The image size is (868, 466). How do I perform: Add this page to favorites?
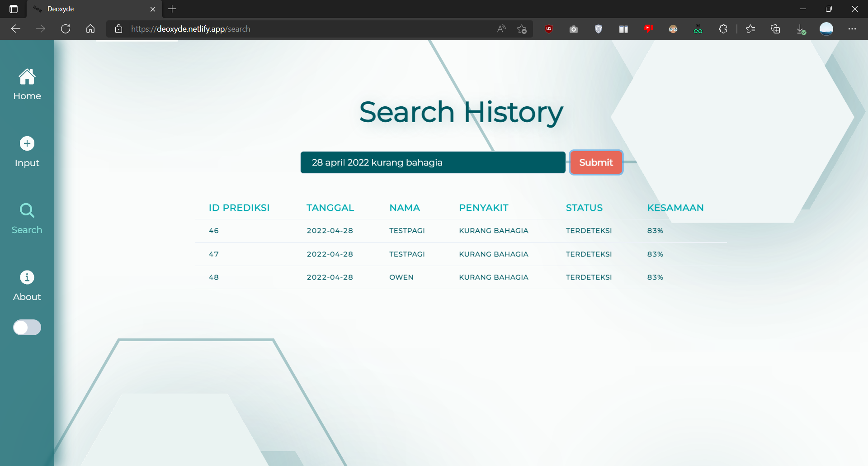point(522,29)
